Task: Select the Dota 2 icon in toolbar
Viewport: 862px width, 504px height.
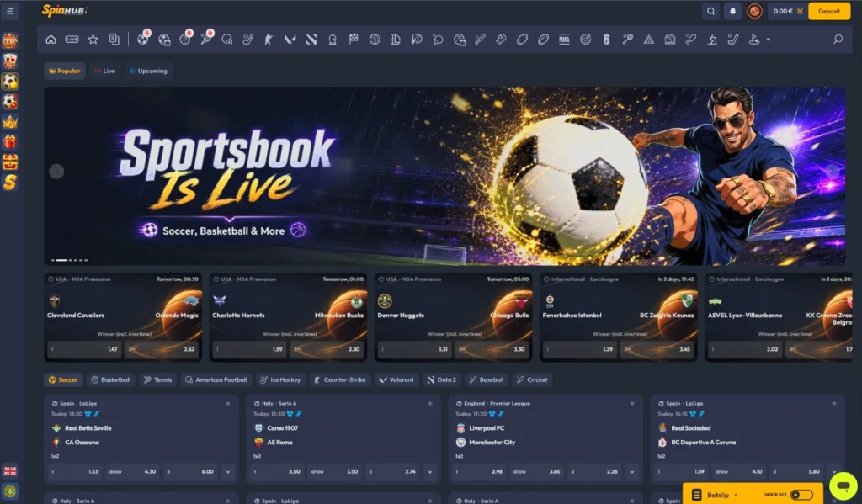Action: [311, 40]
